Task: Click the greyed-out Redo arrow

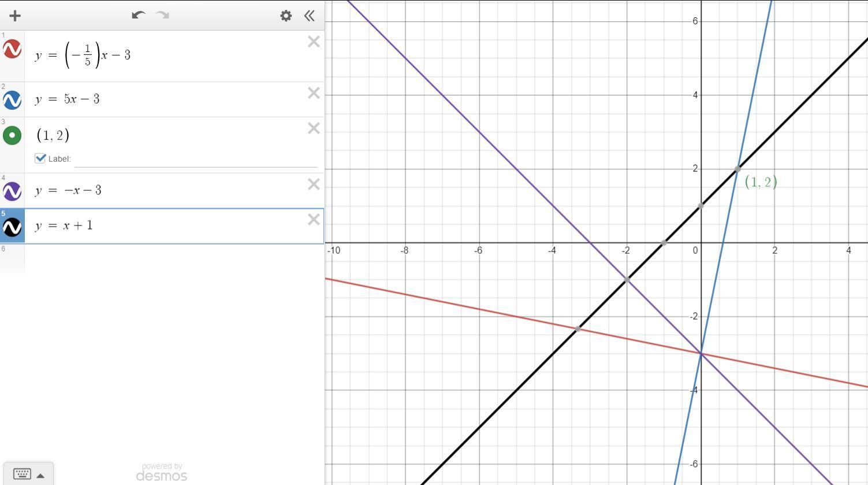Action: pyautogui.click(x=163, y=15)
